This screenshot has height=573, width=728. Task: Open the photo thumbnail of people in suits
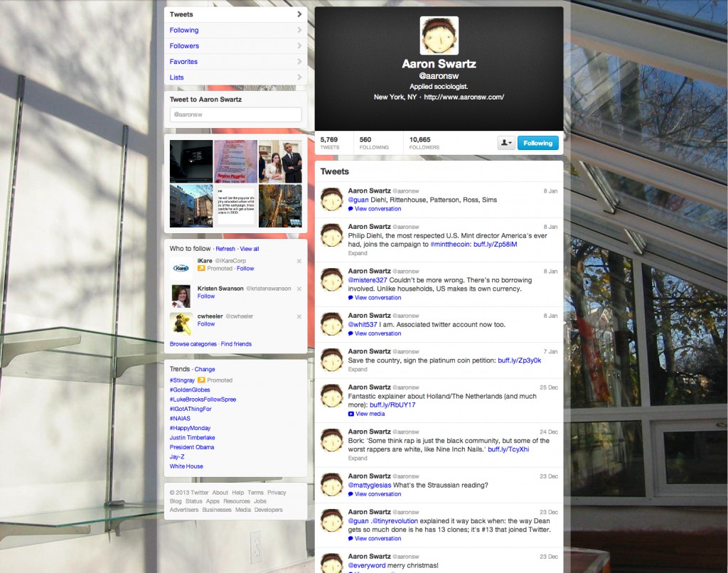tap(280, 161)
